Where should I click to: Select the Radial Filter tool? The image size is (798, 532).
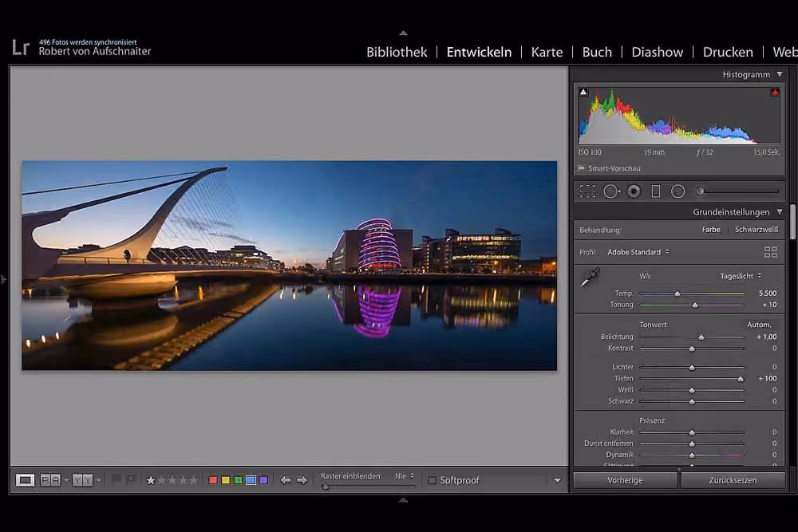click(x=678, y=191)
